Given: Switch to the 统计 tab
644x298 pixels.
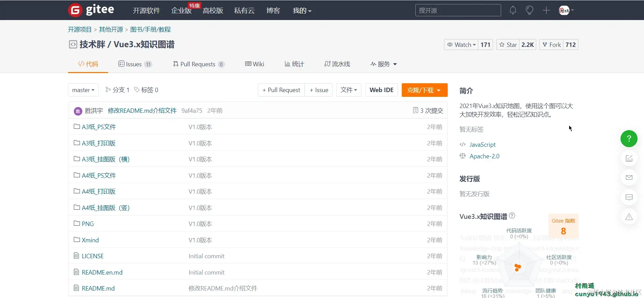Looking at the screenshot, I should pyautogui.click(x=294, y=64).
